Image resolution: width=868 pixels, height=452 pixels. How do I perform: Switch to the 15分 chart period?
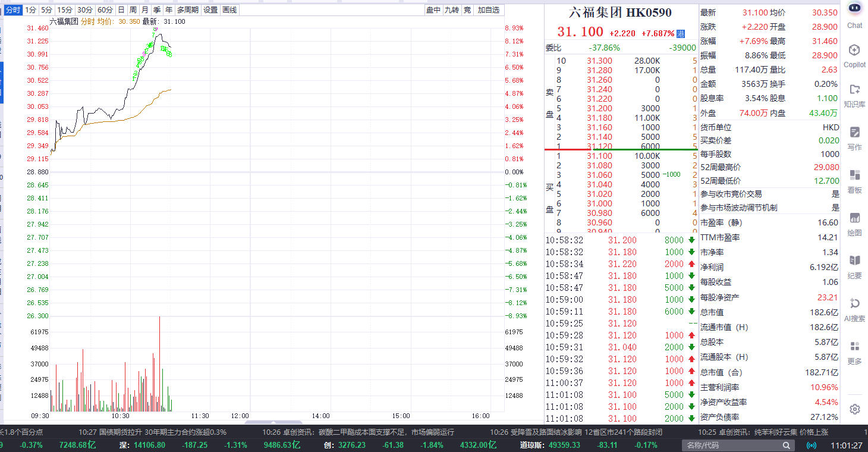tap(65, 10)
